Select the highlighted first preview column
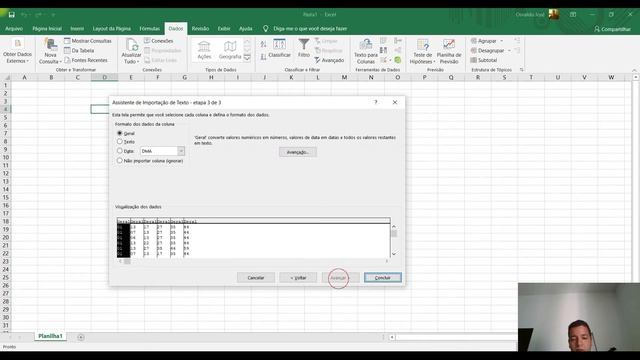640x360 pixels. [x=123, y=240]
